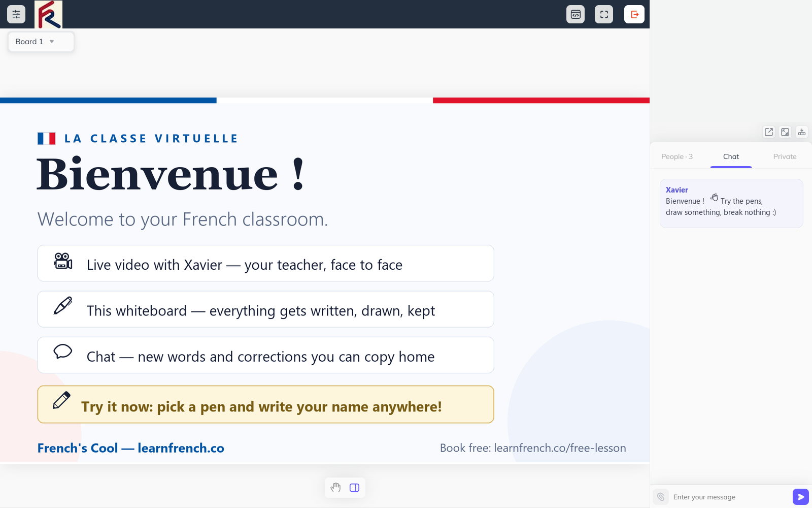Expand the chat panel icon
The height and width of the screenshot is (508, 812).
click(785, 132)
